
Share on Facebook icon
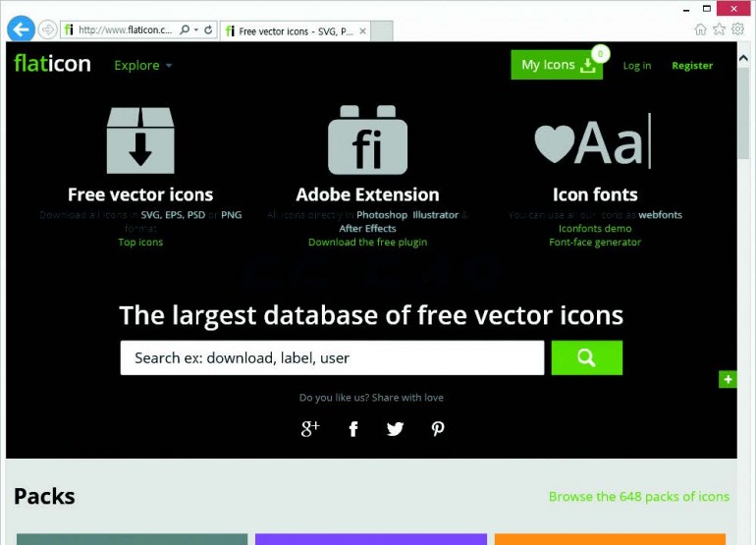(x=353, y=429)
